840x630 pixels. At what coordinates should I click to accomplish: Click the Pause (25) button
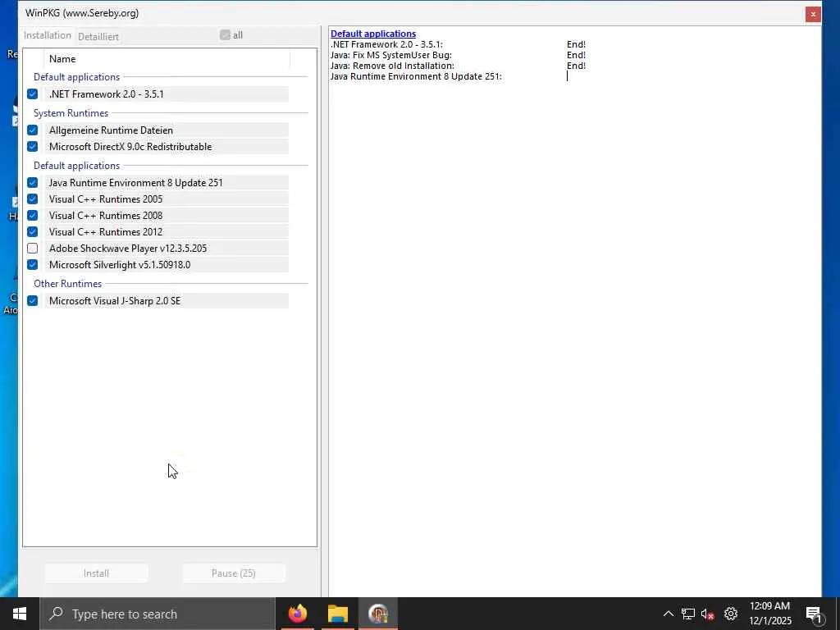(234, 573)
